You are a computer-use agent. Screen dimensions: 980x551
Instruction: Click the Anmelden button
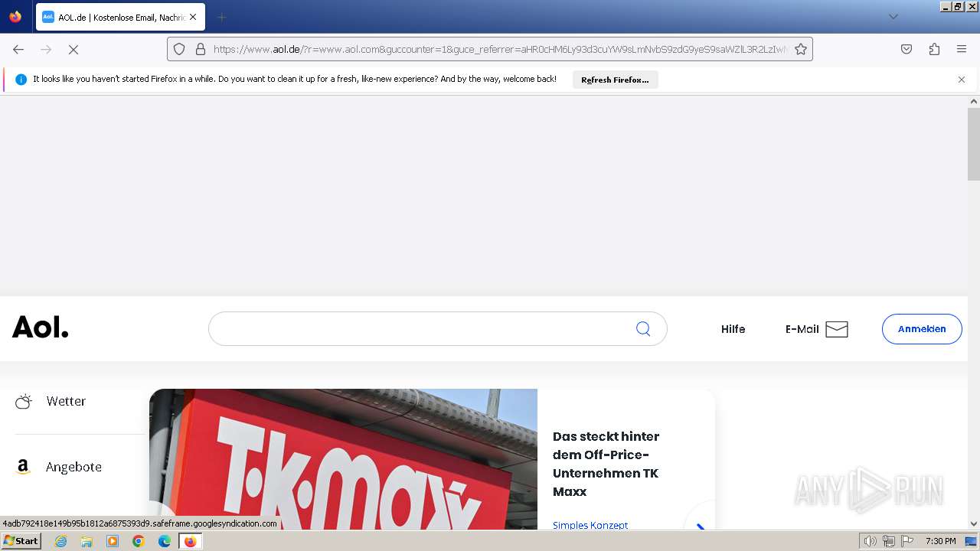(x=922, y=329)
